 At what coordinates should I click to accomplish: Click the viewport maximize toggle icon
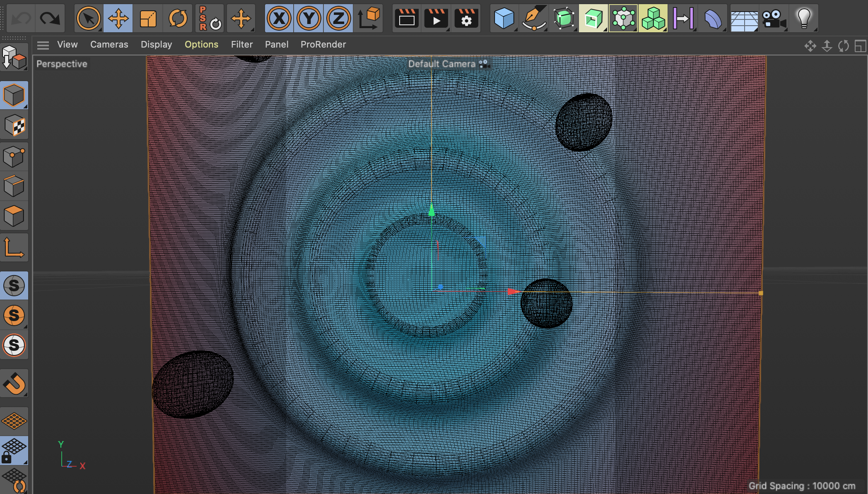tap(860, 46)
